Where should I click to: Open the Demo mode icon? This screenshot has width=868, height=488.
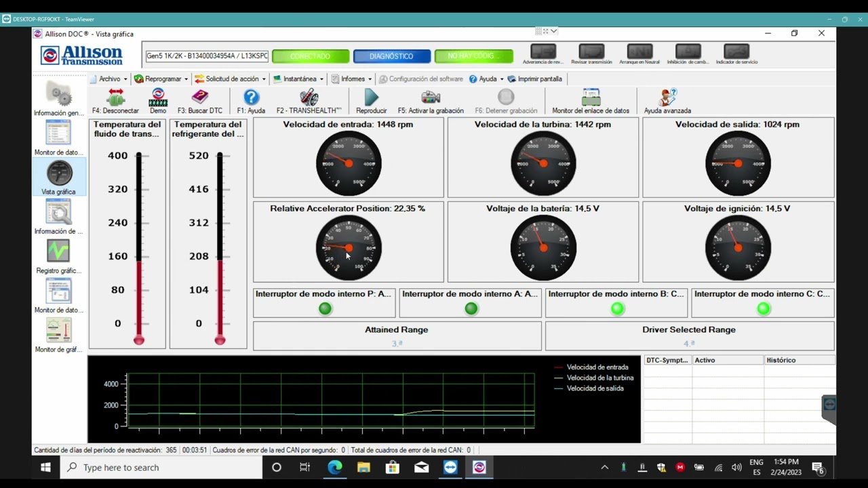tap(158, 98)
